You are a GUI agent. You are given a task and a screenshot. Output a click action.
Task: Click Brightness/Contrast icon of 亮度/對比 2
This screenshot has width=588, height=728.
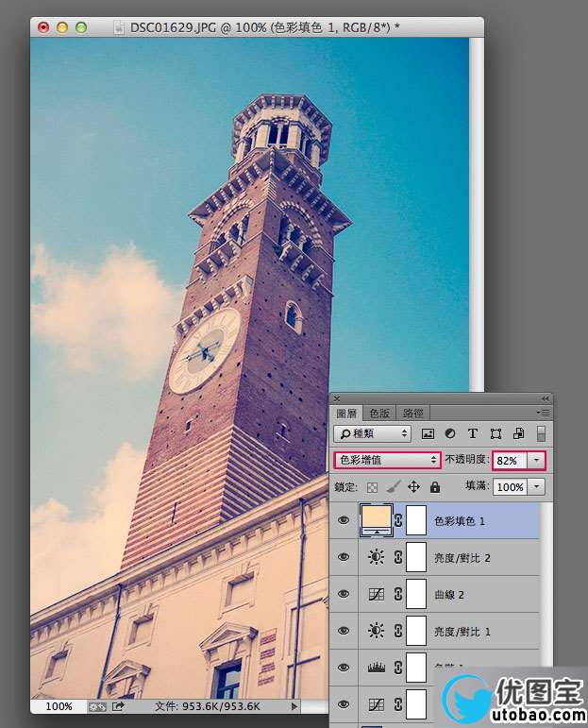click(376, 557)
